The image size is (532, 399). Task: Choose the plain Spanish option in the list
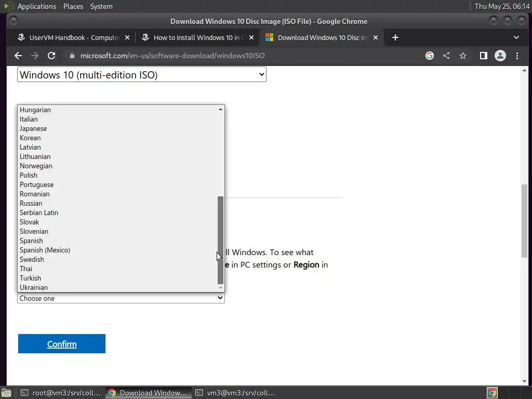pyautogui.click(x=118, y=241)
